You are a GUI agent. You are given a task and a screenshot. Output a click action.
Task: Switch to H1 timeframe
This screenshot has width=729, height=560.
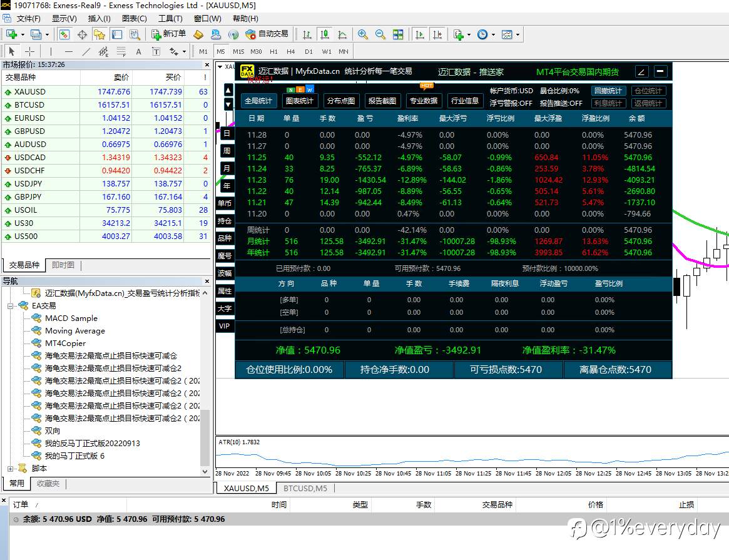click(274, 51)
